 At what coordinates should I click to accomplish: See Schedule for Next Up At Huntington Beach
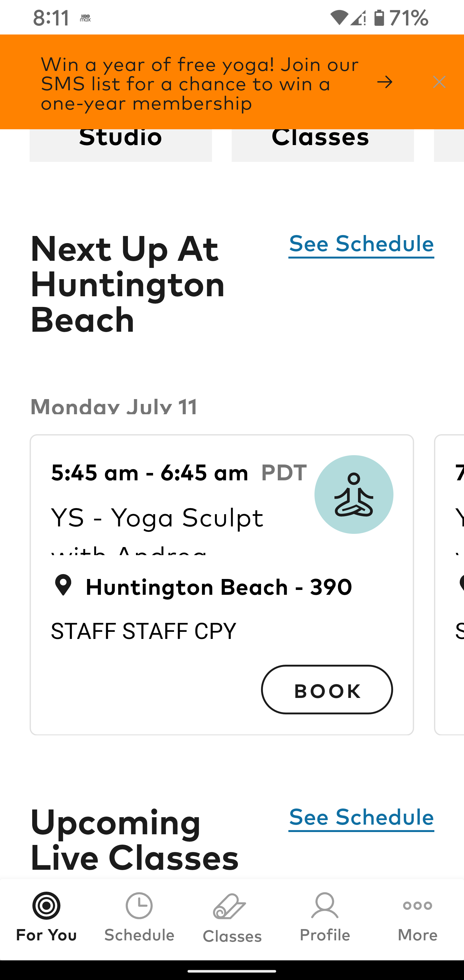click(361, 243)
